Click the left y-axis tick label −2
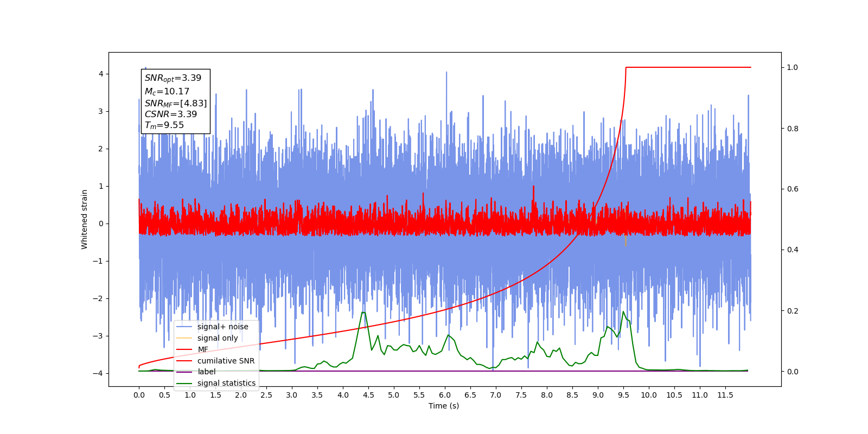Viewport: 868px width, 434px height. click(98, 298)
